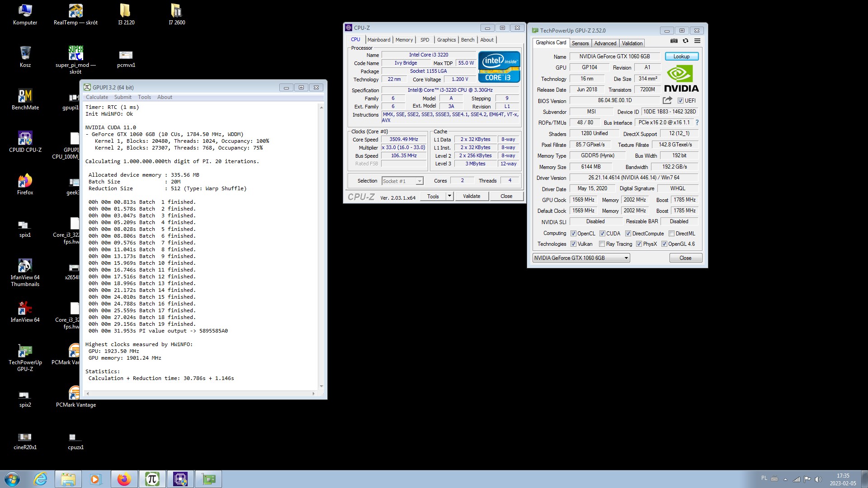Open Windows Explorer taskbar icon
Viewport: 868px width, 488px height.
(68, 479)
